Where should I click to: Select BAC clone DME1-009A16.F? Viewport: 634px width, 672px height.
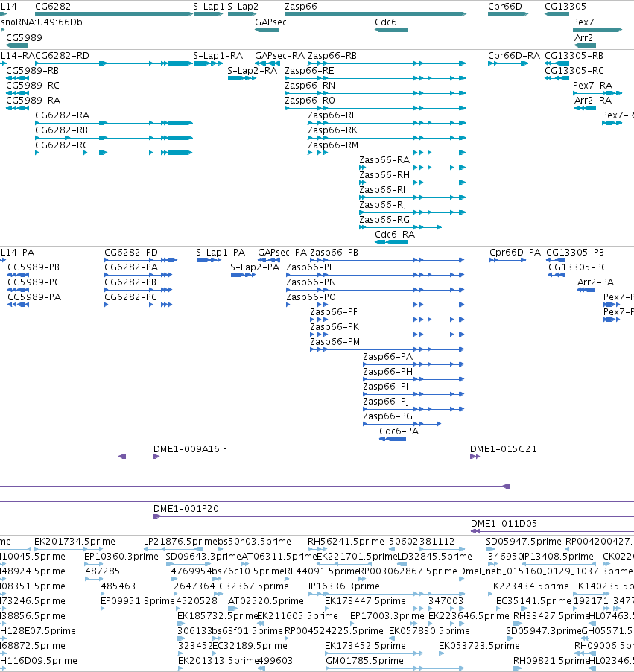(190, 449)
